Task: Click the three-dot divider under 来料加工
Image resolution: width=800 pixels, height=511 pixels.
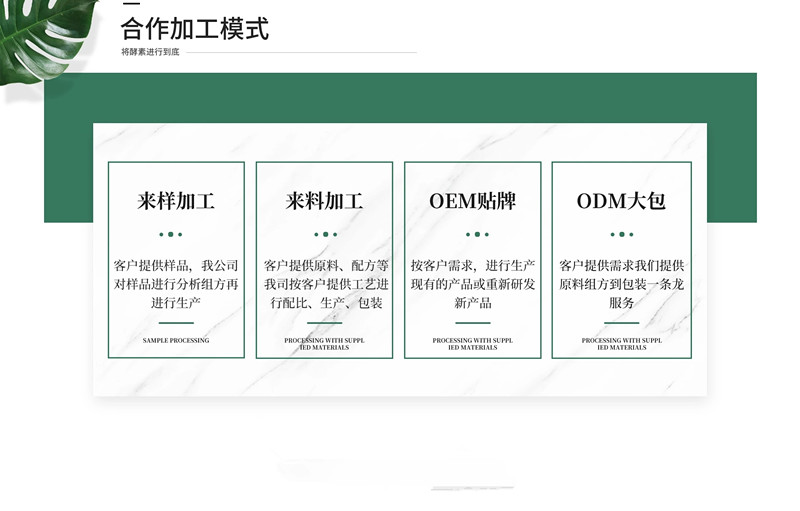Action: [x=324, y=234]
